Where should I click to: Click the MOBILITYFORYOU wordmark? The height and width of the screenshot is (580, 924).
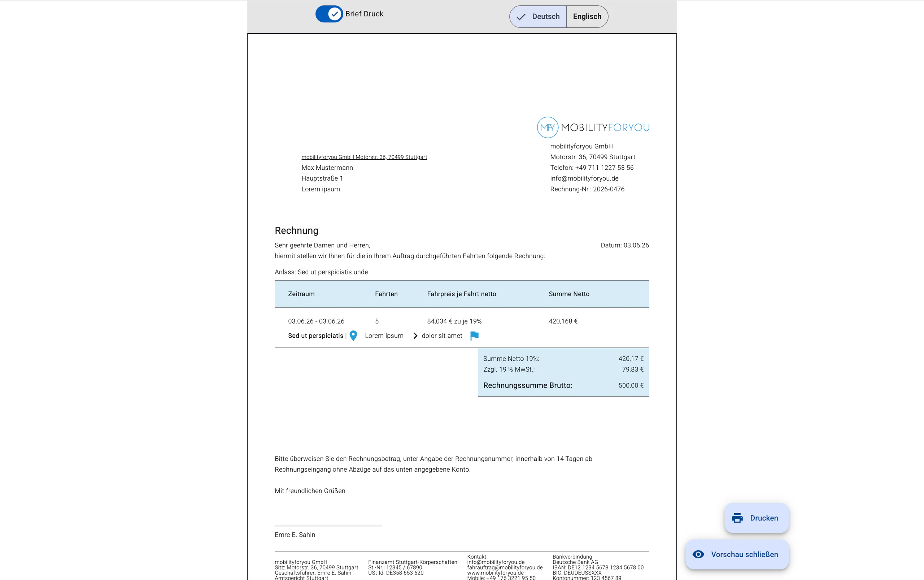tap(605, 127)
